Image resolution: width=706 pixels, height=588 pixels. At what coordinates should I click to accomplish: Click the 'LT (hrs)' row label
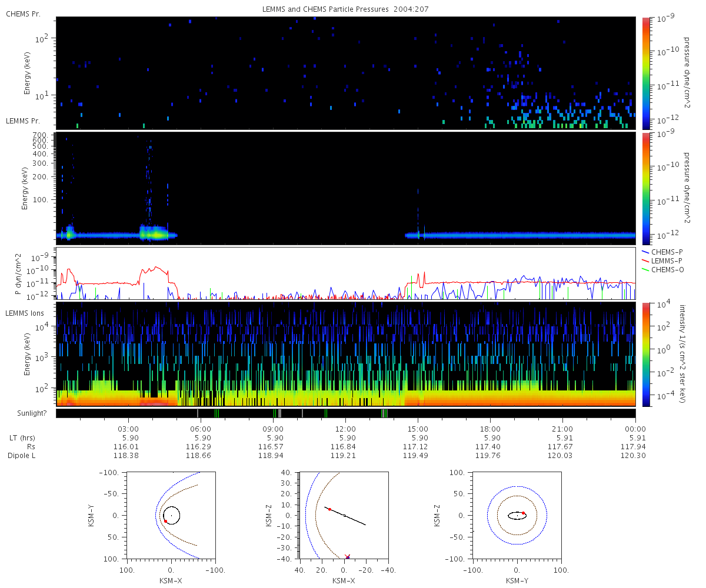(x=20, y=438)
